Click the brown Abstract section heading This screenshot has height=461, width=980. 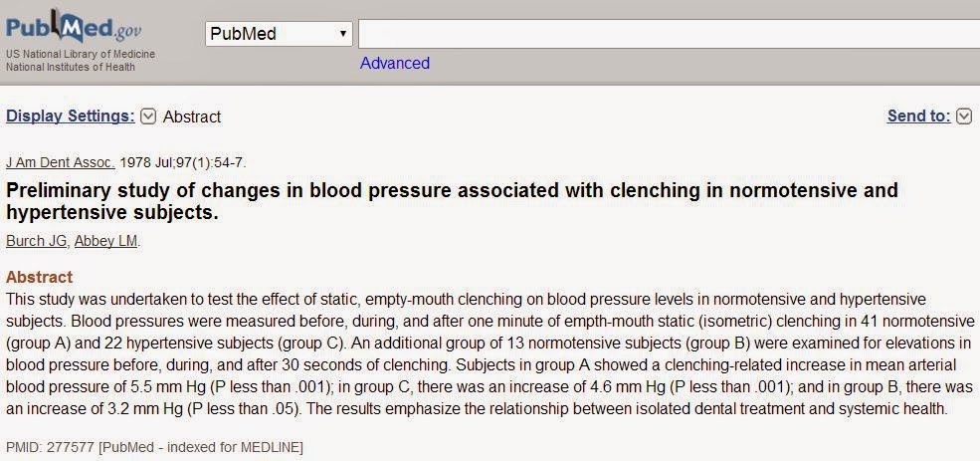tap(40, 277)
